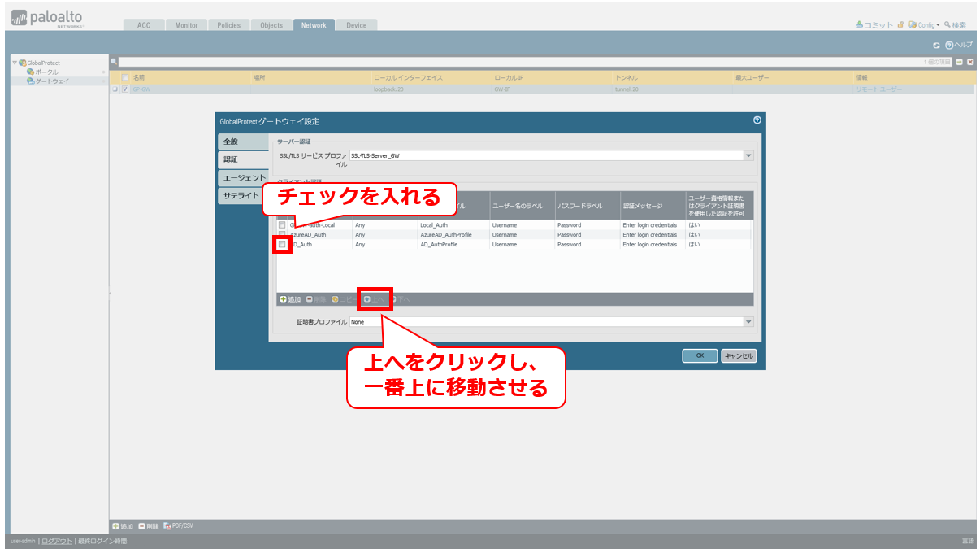The height and width of the screenshot is (549, 980).
Task: Open the ACC tab
Action: click(144, 25)
